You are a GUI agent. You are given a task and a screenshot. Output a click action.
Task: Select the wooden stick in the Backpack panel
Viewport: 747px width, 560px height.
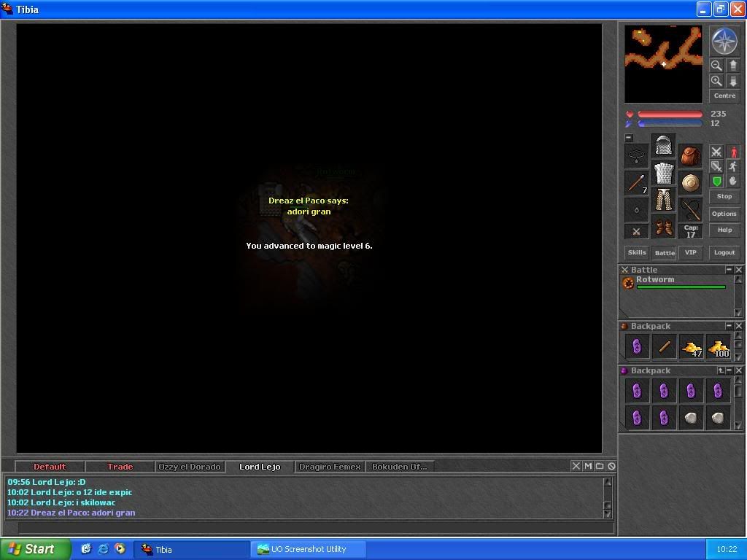click(664, 346)
